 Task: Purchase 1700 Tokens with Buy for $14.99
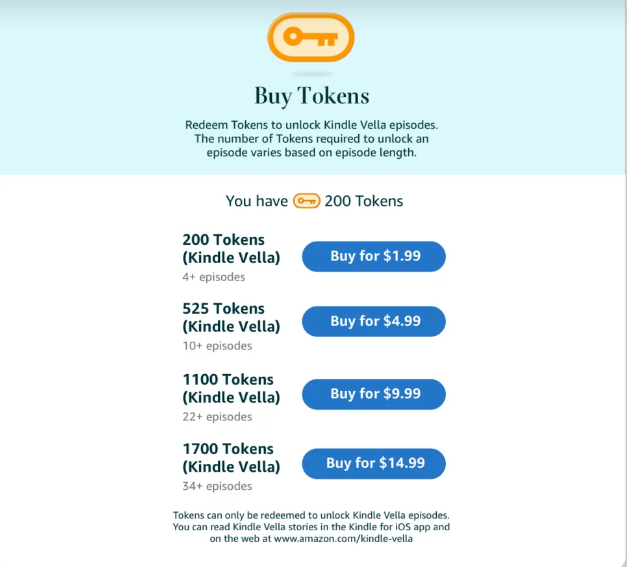click(373, 463)
